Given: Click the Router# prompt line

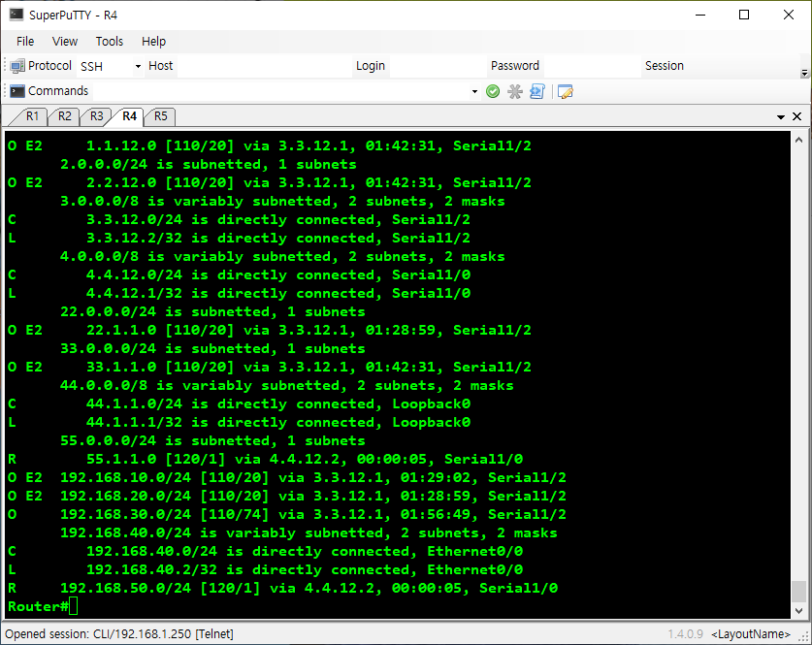Looking at the screenshot, I should click(x=43, y=607).
